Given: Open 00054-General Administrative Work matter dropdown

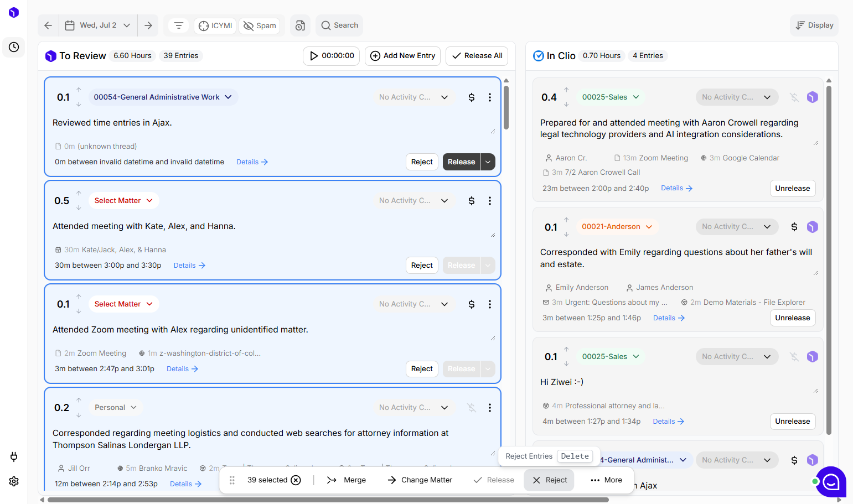Looking at the screenshot, I should [163, 97].
